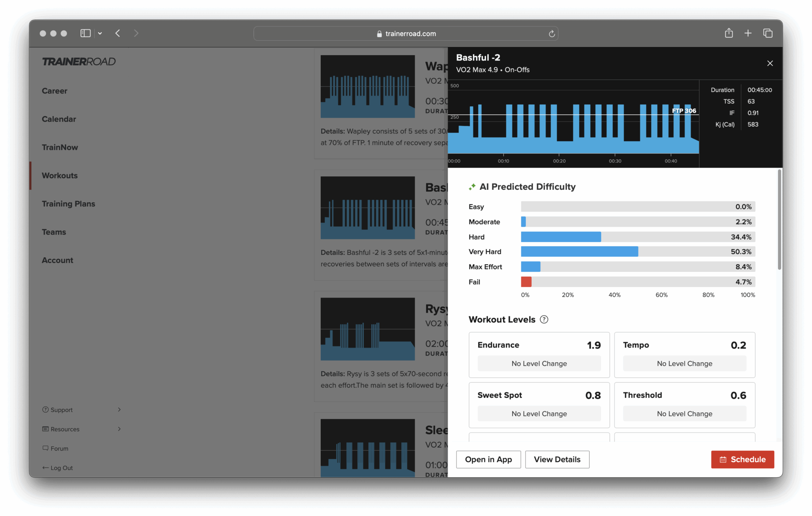Close the Bashful -2 workout panel
Screen dimensions: 812x516
[x=770, y=63]
